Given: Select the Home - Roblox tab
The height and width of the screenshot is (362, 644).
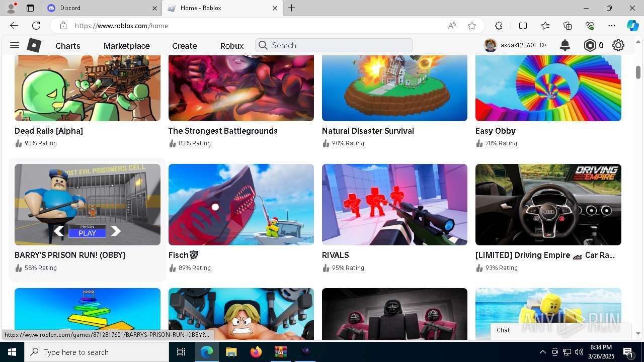Looking at the screenshot, I should 222,8.
